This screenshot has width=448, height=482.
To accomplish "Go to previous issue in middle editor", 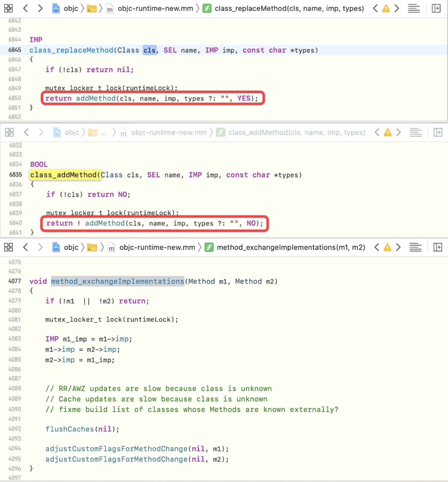I will (377, 132).
